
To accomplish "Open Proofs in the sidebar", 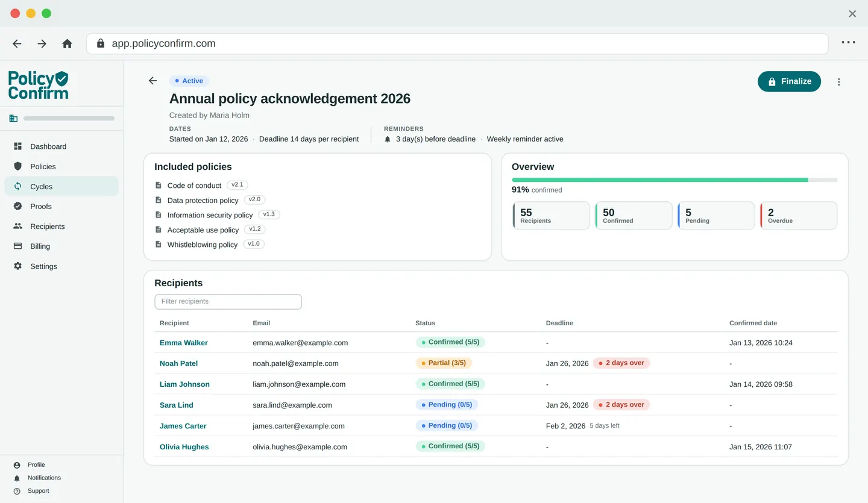I will tap(61, 206).
